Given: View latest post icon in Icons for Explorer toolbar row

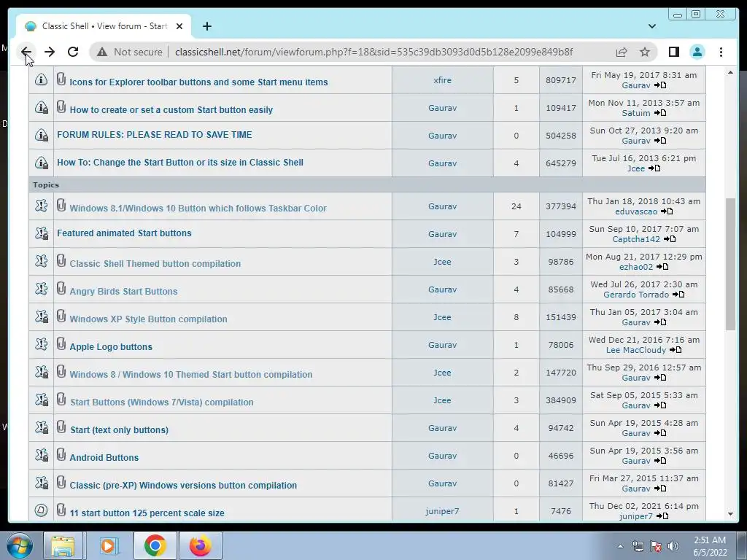Looking at the screenshot, I should pyautogui.click(x=659, y=85).
